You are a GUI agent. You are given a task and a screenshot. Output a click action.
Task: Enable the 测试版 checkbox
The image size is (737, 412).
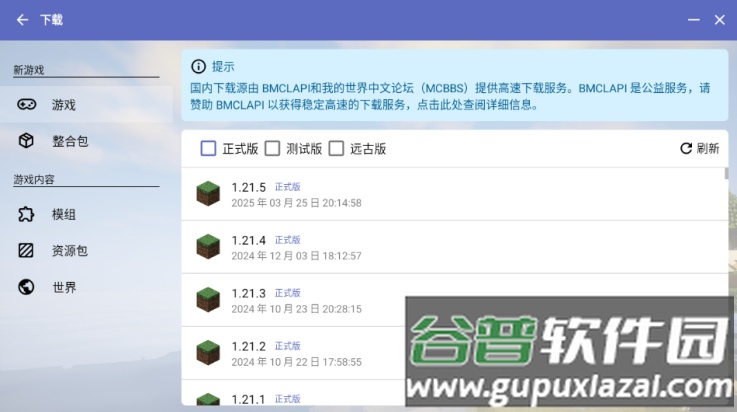[272, 148]
